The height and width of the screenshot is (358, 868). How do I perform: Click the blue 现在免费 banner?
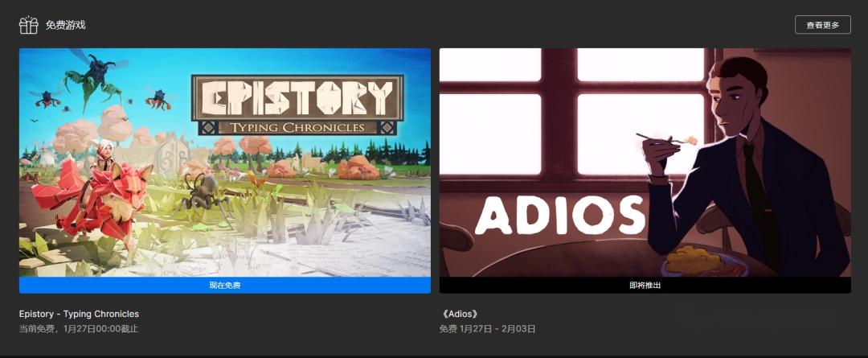pyautogui.click(x=225, y=286)
